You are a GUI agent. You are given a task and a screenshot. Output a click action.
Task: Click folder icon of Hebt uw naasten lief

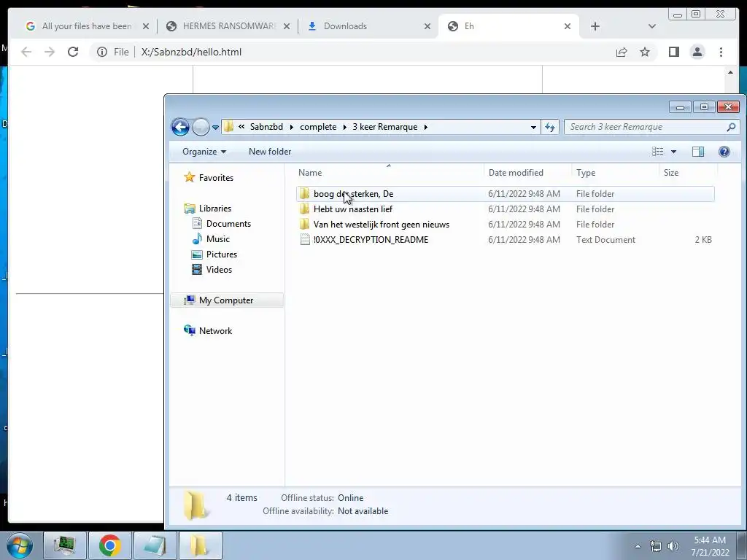(x=304, y=209)
